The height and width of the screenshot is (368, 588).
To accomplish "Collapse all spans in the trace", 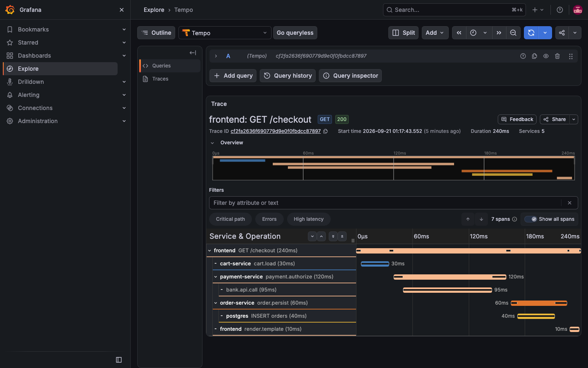I will tap(342, 236).
